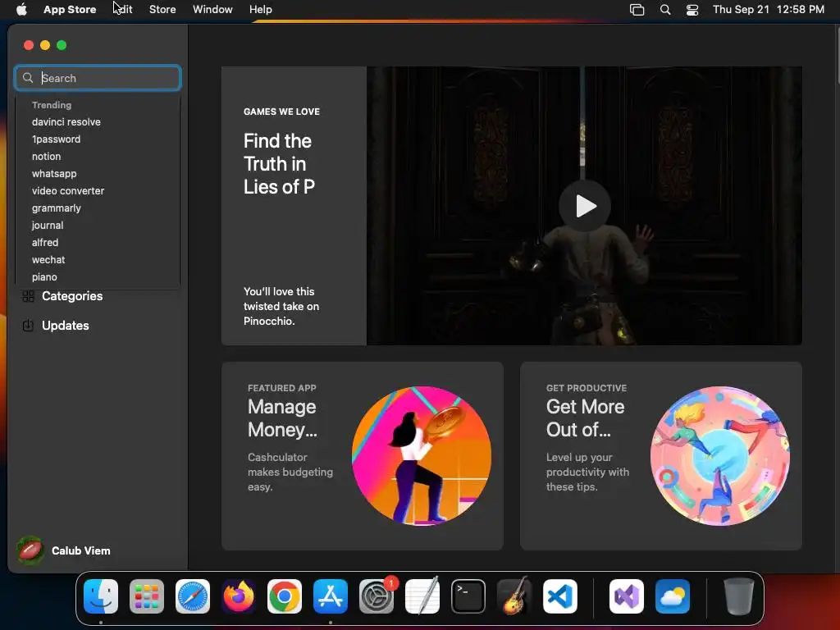This screenshot has height=630, width=840.
Task: Open Calub Viem account page
Action: click(80, 550)
